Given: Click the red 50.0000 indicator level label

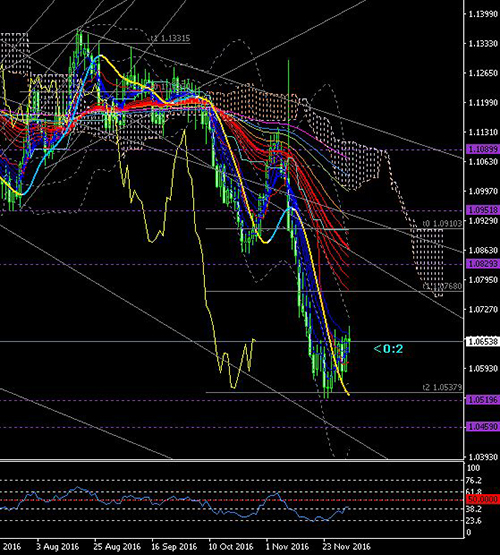Looking at the screenshot, I should [483, 499].
